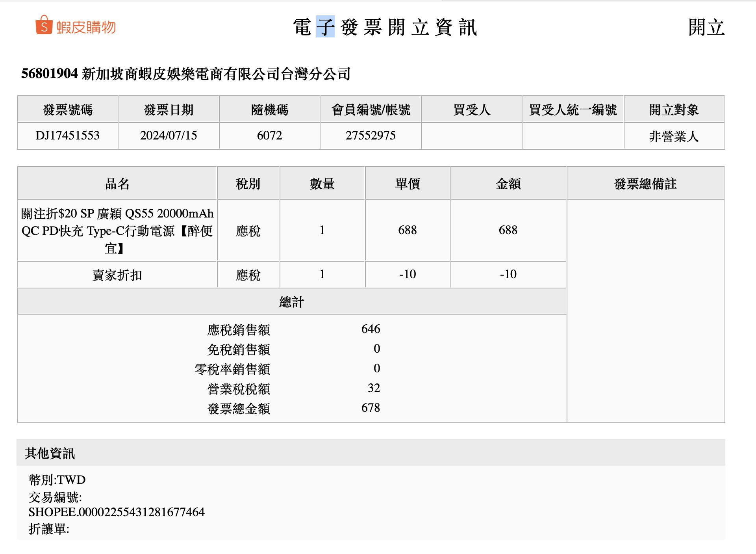Viewport: 756px width, 554px height.
Task: Click the 品名 column header
Action: (117, 184)
